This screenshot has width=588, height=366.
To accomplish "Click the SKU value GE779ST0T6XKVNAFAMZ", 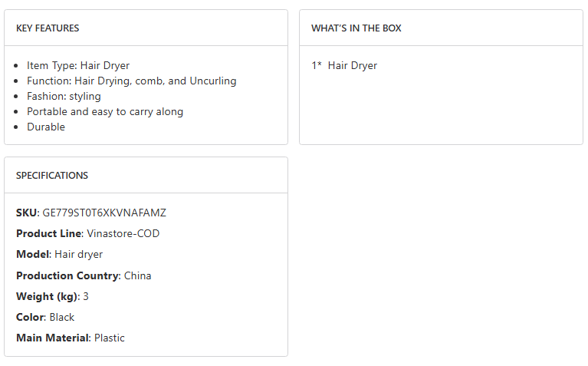I will [x=104, y=213].
